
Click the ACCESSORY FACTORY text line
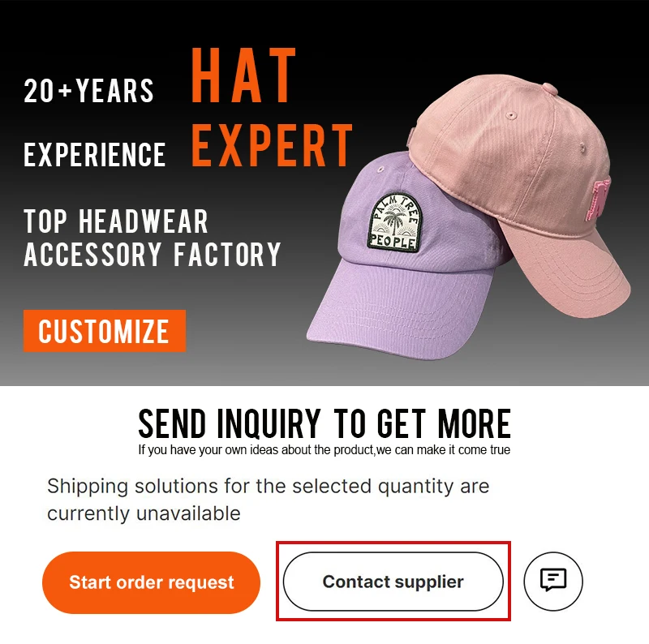click(x=153, y=254)
